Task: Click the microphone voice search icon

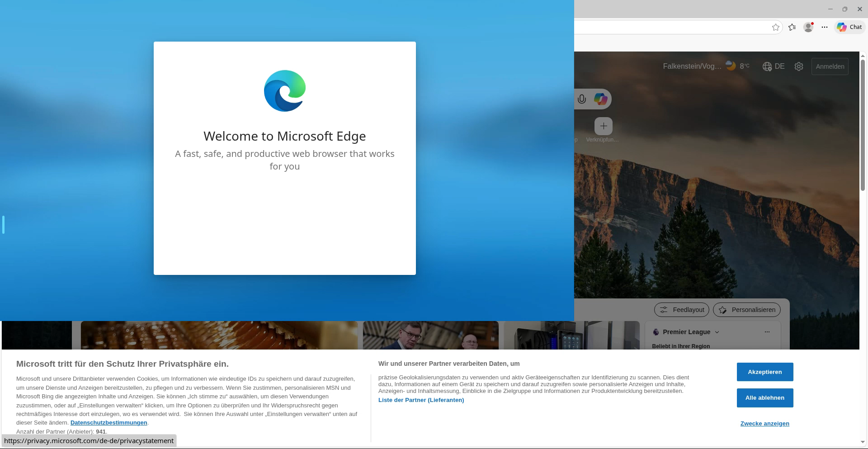Action: tap(582, 99)
